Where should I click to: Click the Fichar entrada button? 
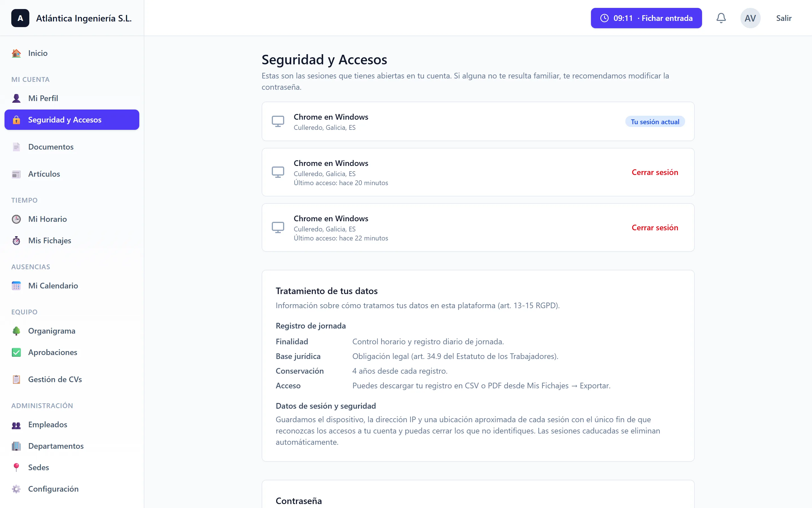[646, 18]
